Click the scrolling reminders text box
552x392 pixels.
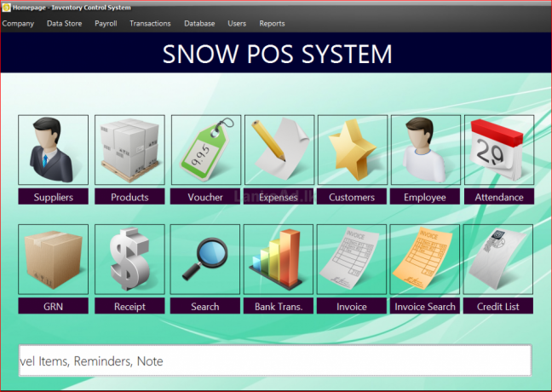pyautogui.click(x=275, y=361)
